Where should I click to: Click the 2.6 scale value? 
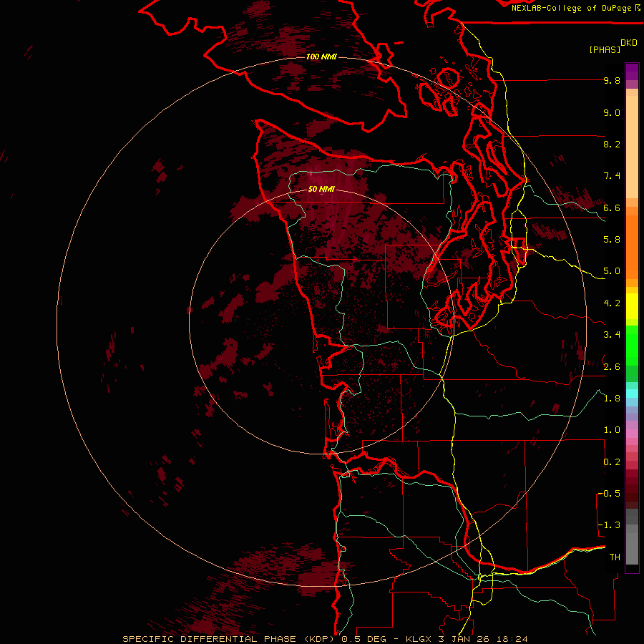pos(612,367)
